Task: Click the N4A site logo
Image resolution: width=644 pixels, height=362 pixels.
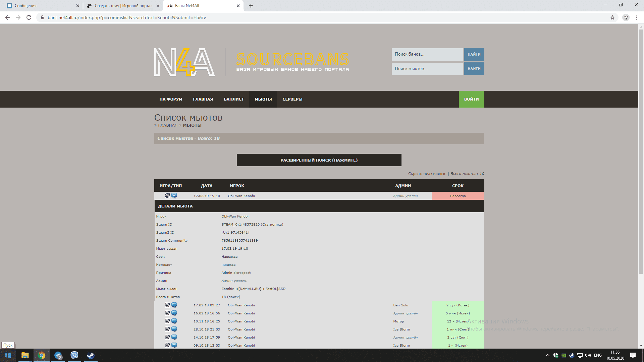Action: coord(184,62)
